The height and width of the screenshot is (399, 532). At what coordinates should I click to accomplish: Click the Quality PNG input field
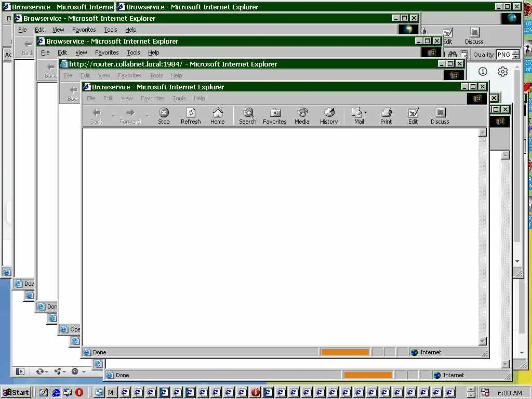click(504, 54)
